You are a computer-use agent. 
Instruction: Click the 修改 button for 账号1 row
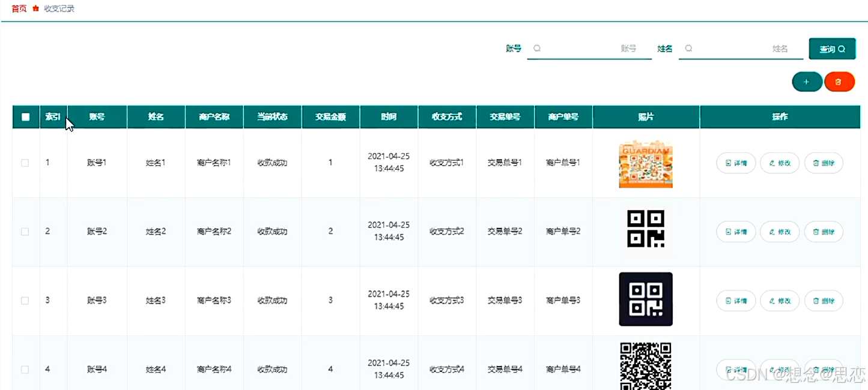780,163
